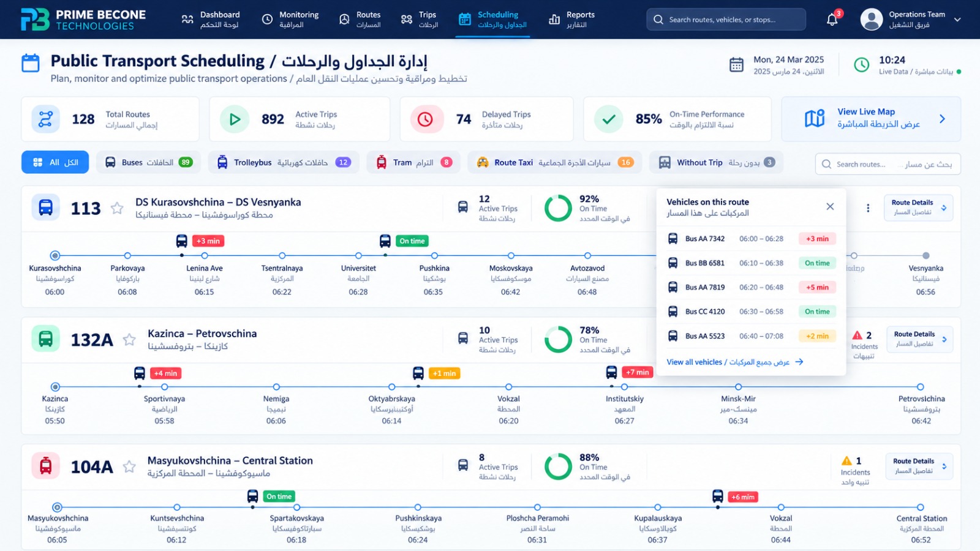Screen dimensions: 980x551
Task: Click the Search routes filter field
Action: (x=888, y=164)
